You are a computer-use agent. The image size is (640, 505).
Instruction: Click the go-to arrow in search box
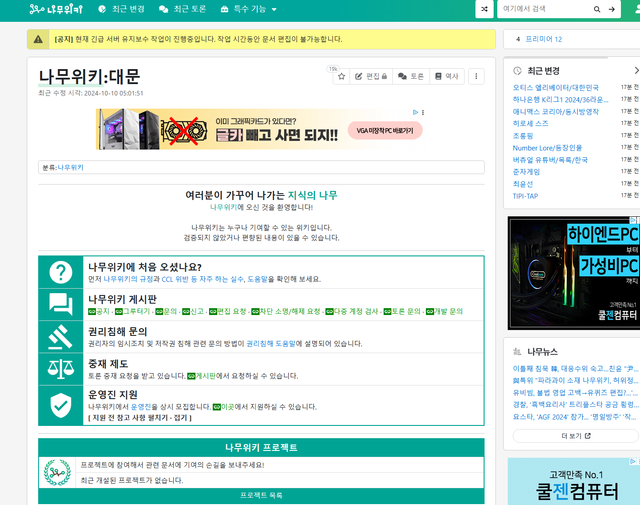click(x=611, y=9)
